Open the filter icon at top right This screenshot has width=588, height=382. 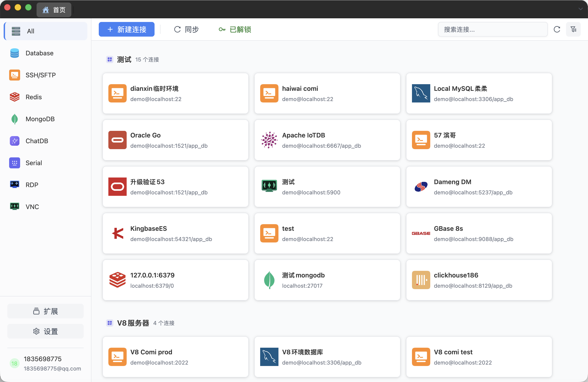pyautogui.click(x=573, y=30)
